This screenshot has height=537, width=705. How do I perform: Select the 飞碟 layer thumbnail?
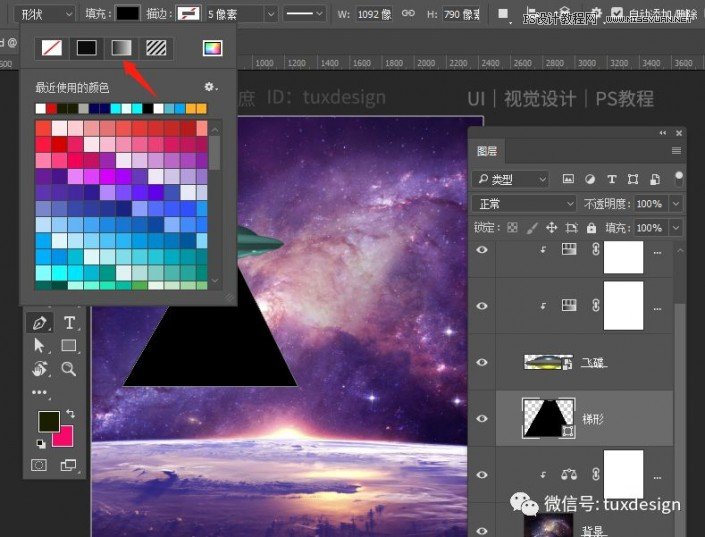point(548,362)
